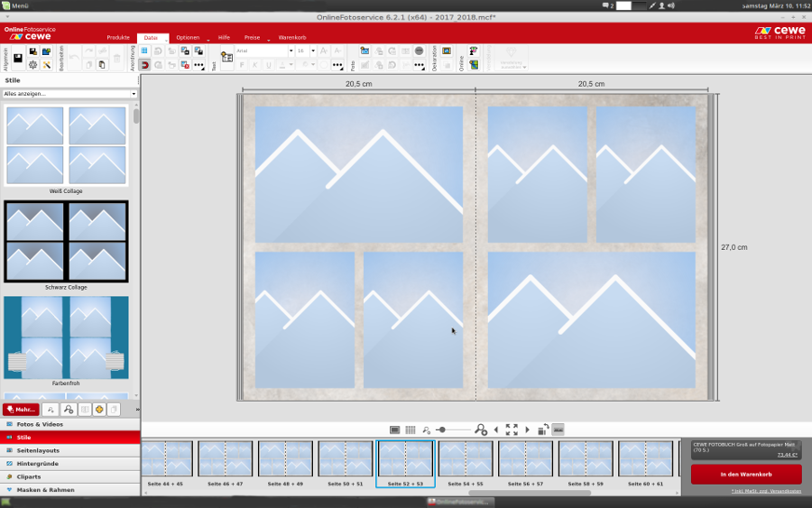Open the Warenkorb menu

(292, 37)
